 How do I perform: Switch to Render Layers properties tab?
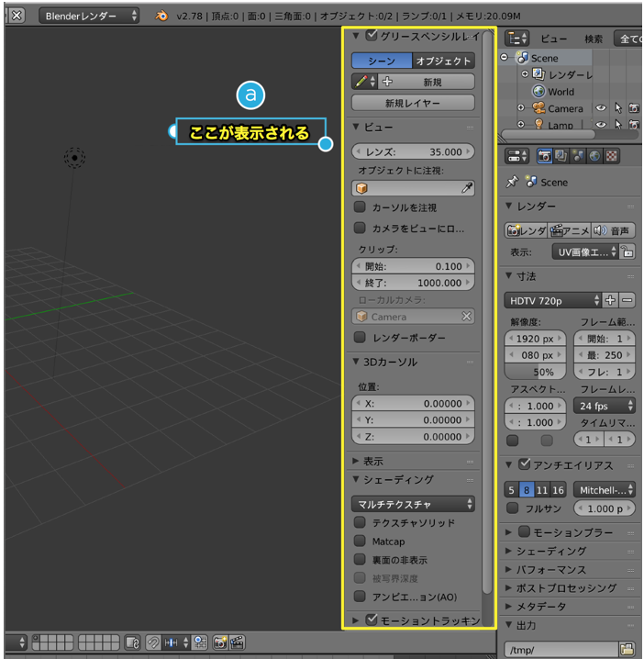[x=561, y=156]
